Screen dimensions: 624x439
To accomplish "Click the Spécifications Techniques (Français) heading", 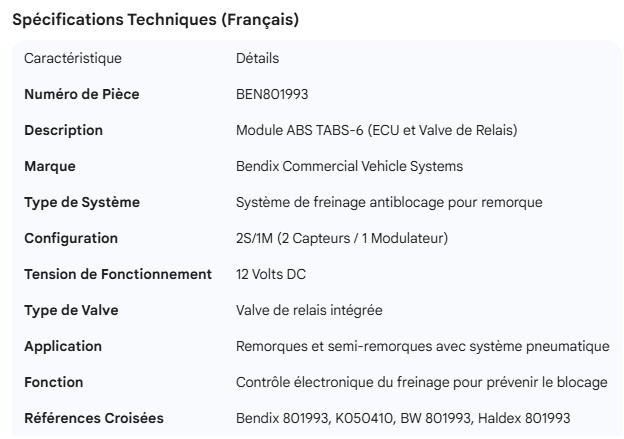I will pos(154,19).
